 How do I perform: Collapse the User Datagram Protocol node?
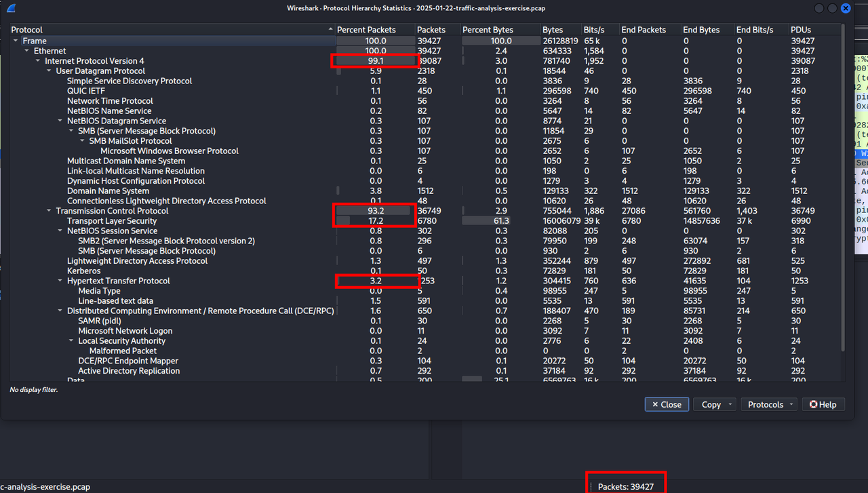point(49,71)
